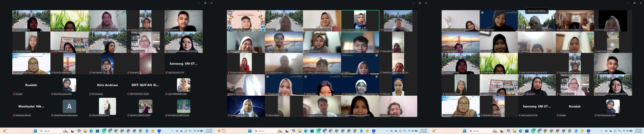The width and height of the screenshot is (644, 134).
Task: Open File Explorer on the left taskbar
Action: (x=85, y=131)
